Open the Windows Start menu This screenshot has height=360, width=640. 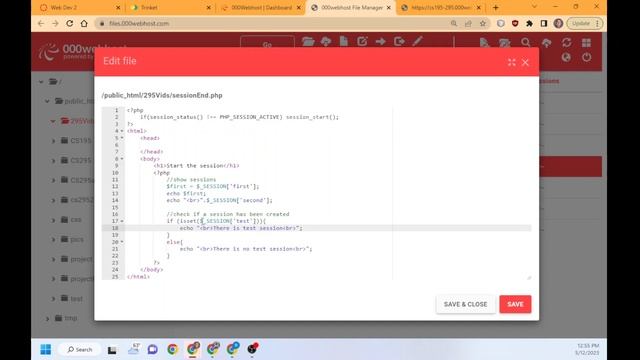click(46, 349)
